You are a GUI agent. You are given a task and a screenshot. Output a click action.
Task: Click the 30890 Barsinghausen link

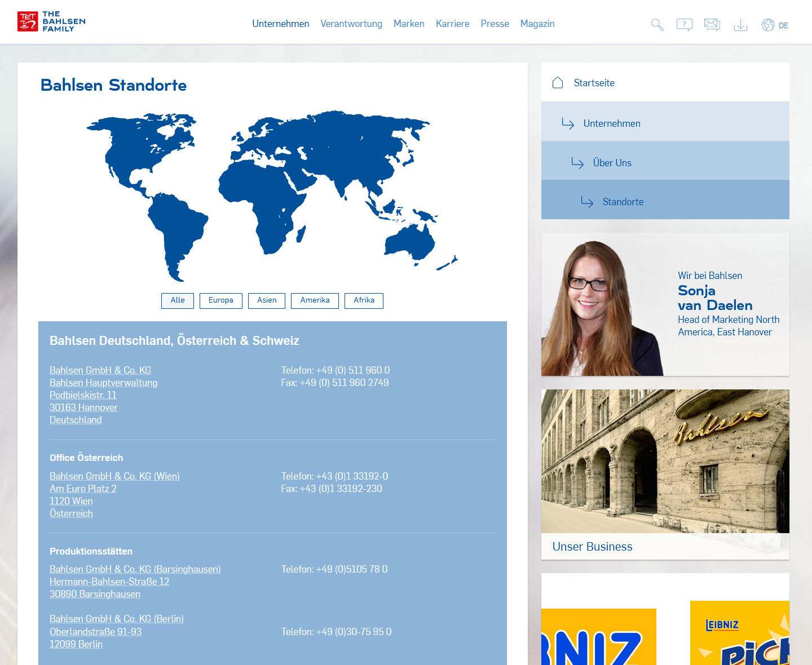pyautogui.click(x=95, y=594)
